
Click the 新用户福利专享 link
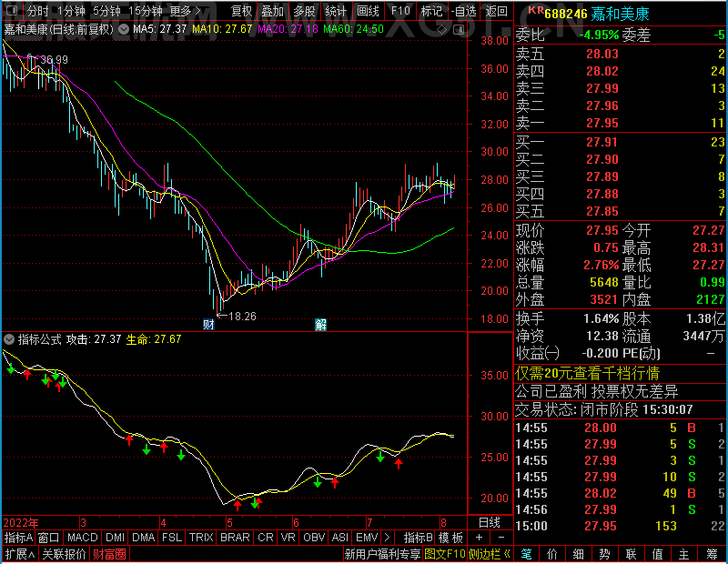click(382, 554)
